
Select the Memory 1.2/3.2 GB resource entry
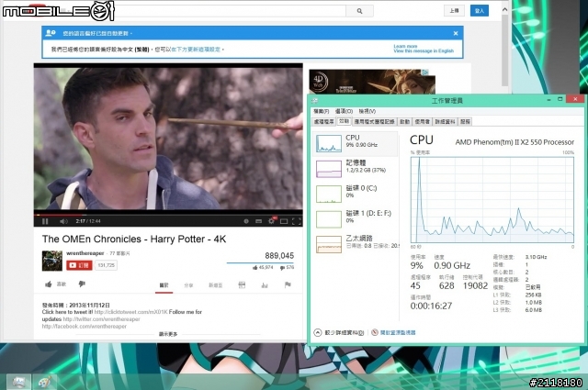point(356,169)
